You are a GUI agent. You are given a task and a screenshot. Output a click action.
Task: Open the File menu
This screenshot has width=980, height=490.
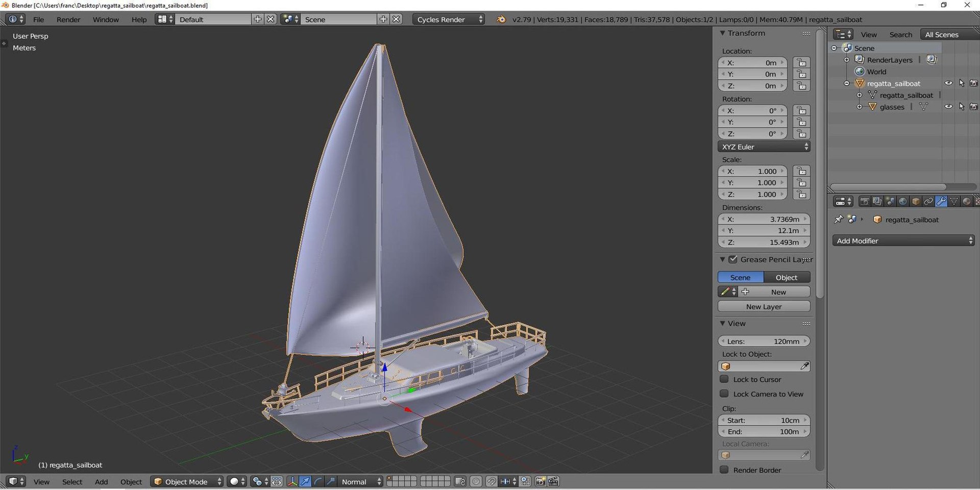click(38, 19)
